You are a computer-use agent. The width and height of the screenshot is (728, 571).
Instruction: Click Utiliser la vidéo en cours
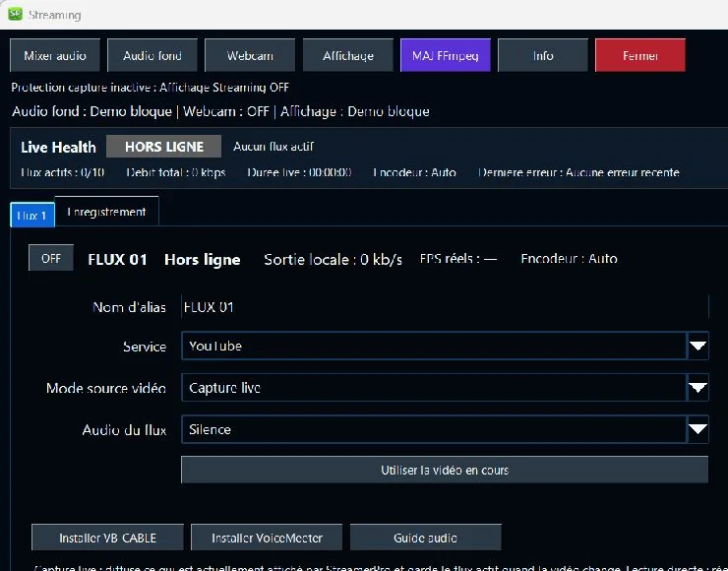click(x=445, y=470)
